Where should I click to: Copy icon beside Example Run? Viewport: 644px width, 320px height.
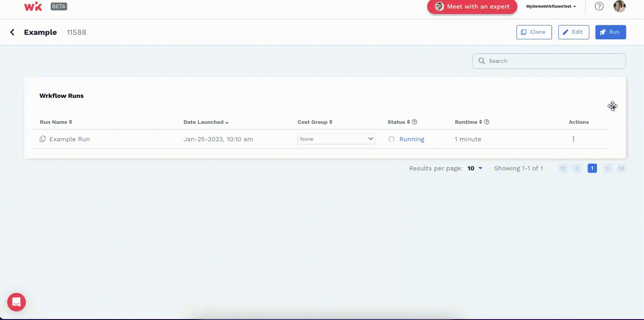43,139
